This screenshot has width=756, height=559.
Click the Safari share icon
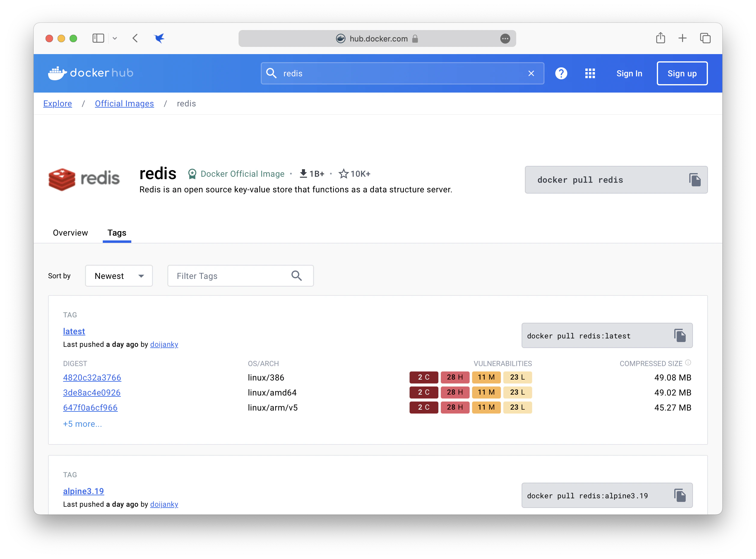click(660, 38)
